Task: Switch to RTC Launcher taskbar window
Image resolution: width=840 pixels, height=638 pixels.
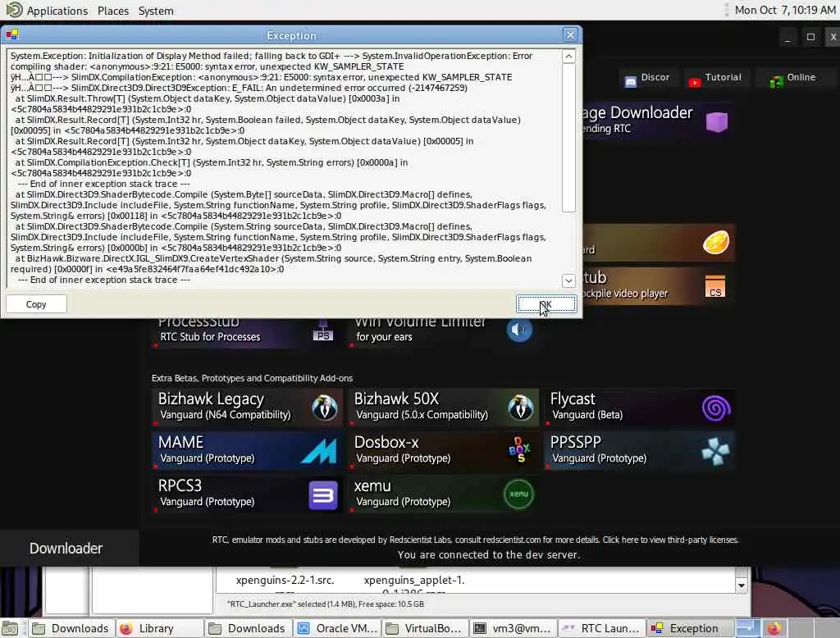Action: point(602,628)
